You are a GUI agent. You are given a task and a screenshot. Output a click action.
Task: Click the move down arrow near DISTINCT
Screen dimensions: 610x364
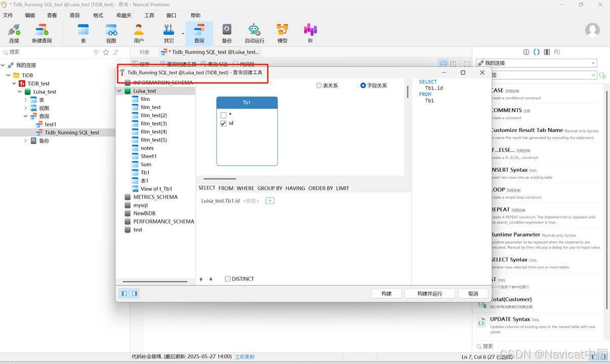pyautogui.click(x=211, y=279)
